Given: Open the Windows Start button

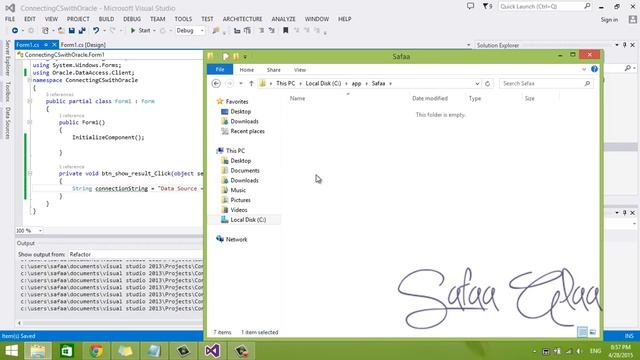Looking at the screenshot, I should pyautogui.click(x=11, y=351).
